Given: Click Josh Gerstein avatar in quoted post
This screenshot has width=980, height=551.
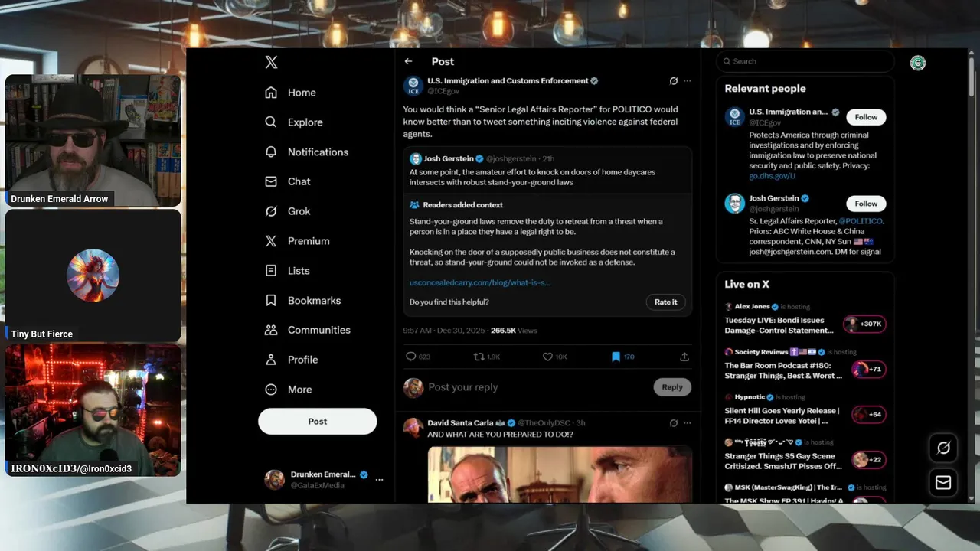Looking at the screenshot, I should (416, 159).
